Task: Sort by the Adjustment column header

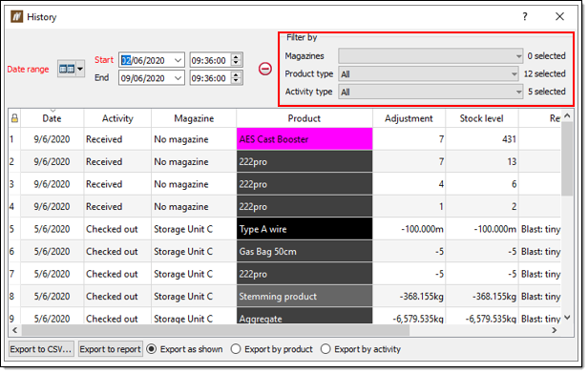Action: [x=409, y=118]
